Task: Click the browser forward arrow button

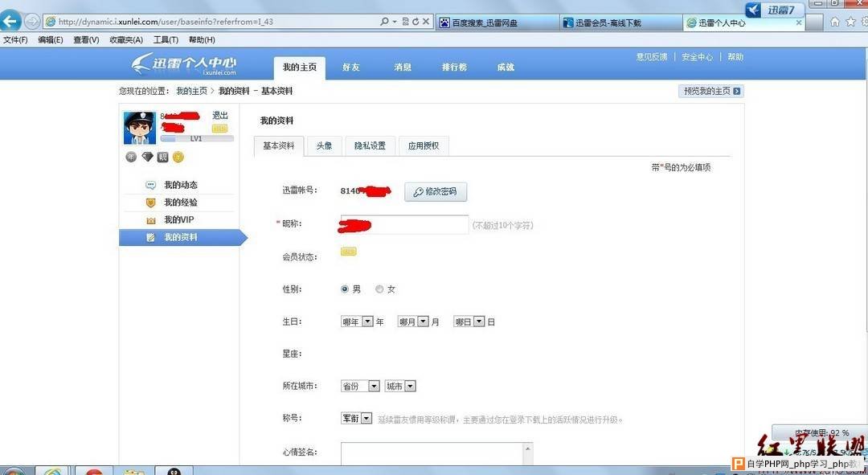Action: click(x=33, y=22)
